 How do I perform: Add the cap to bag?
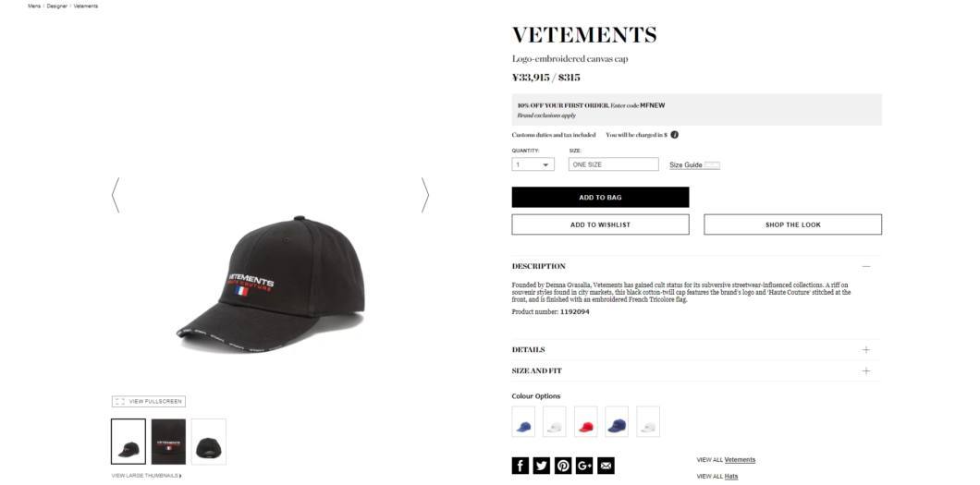tap(600, 198)
